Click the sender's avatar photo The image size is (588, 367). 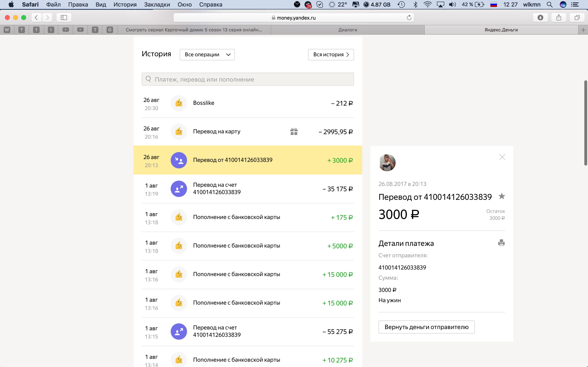click(x=387, y=163)
